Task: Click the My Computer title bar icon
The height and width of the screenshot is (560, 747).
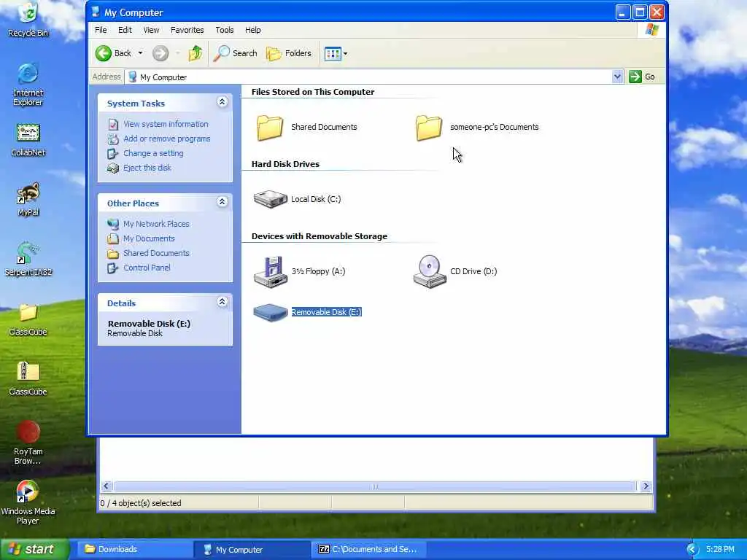Action: 96,12
